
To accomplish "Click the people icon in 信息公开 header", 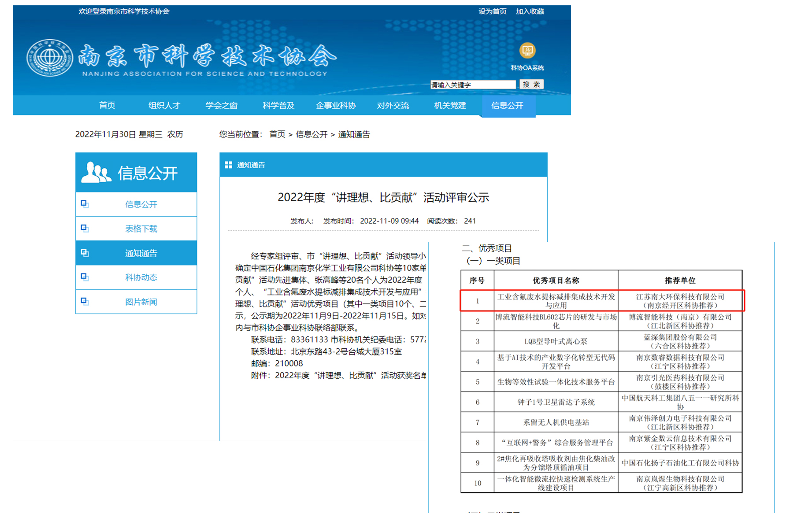I will (96, 173).
